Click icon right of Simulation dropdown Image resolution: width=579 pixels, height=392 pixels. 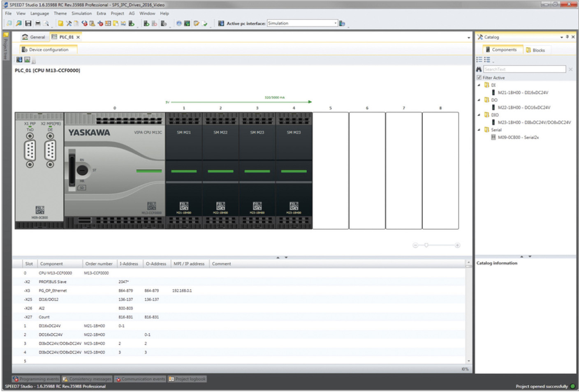pos(342,23)
